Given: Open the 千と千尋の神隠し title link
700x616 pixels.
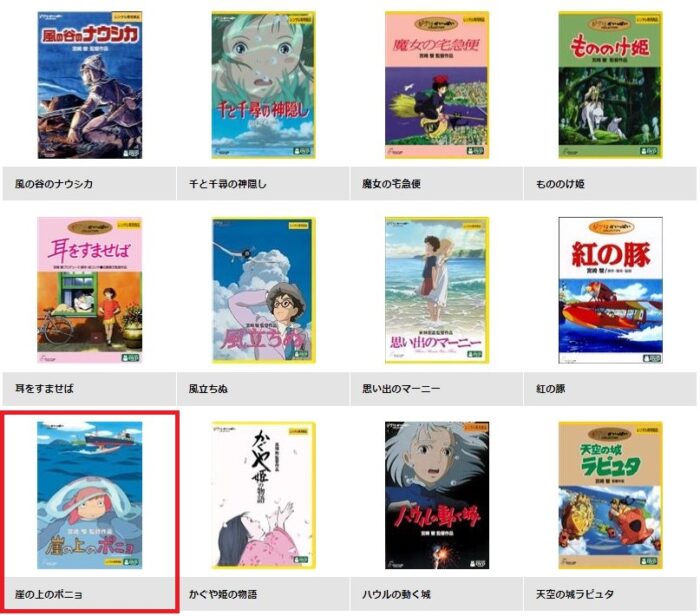Looking at the screenshot, I should click(x=228, y=183).
